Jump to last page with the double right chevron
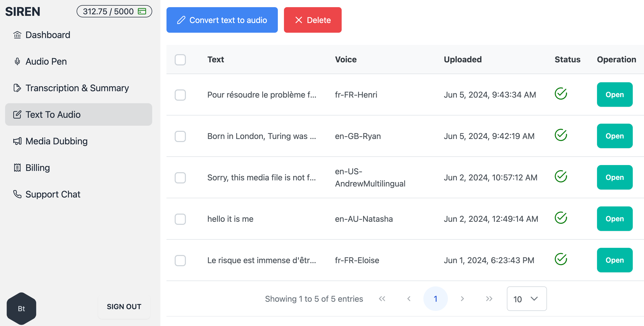Screen dimensions: 644x326 pos(489,299)
